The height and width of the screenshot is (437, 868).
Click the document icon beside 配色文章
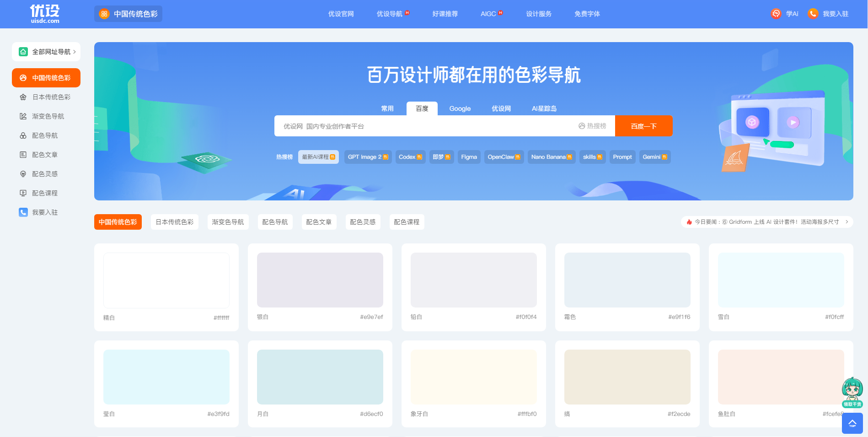(23, 155)
